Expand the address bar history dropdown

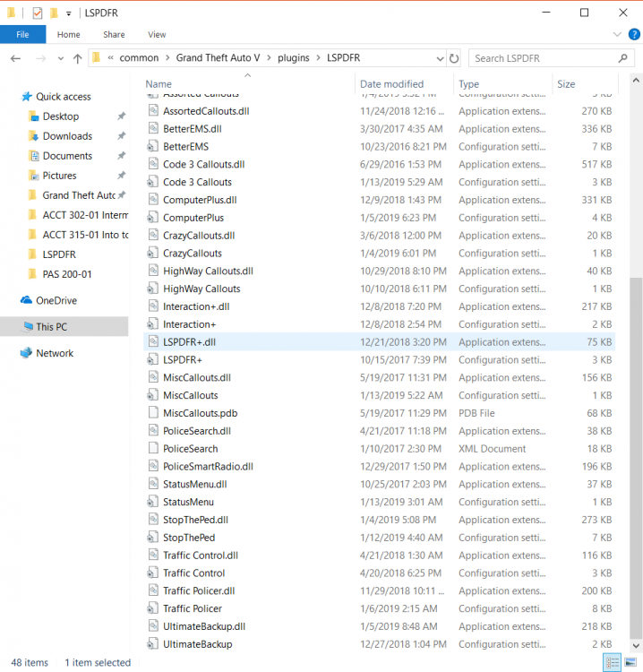440,58
